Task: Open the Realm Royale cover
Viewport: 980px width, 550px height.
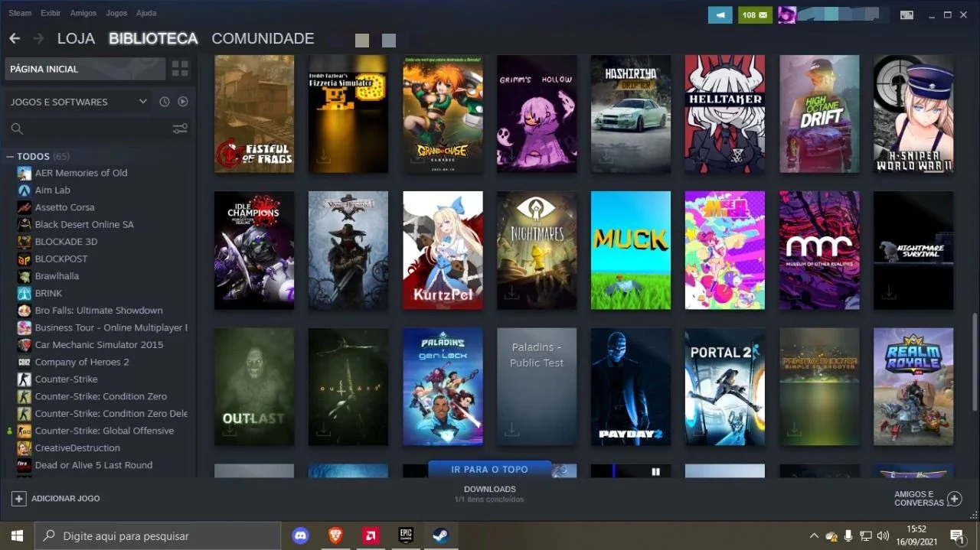Action: click(913, 387)
